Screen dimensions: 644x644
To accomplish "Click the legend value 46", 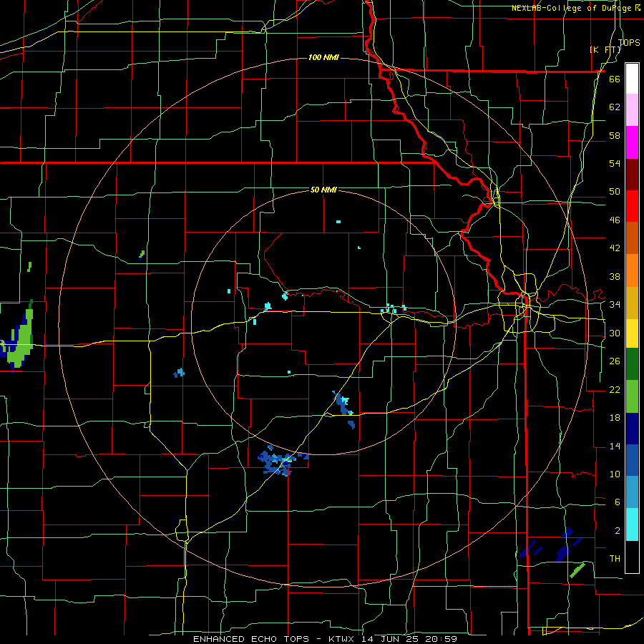I will 615,220.
